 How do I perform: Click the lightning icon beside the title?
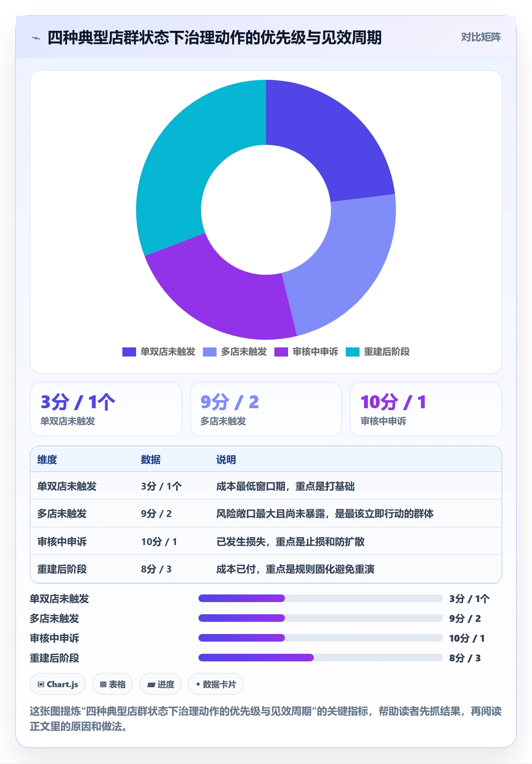tap(36, 38)
